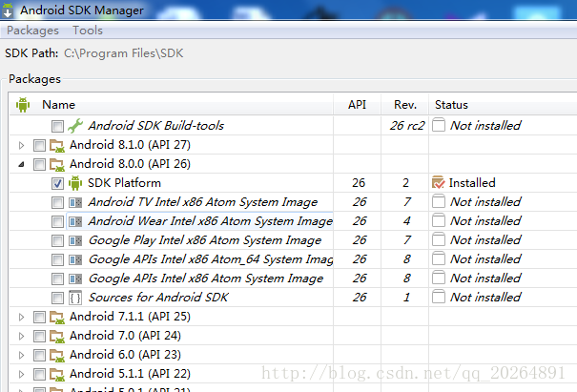Click the Google APIs Intel x86 Atom image icon

[75, 279]
